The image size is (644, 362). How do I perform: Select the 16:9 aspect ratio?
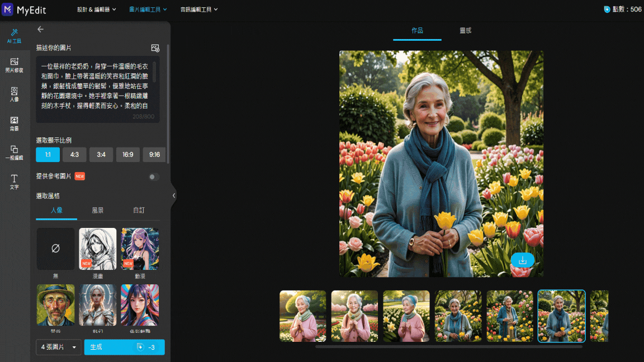[127, 155]
